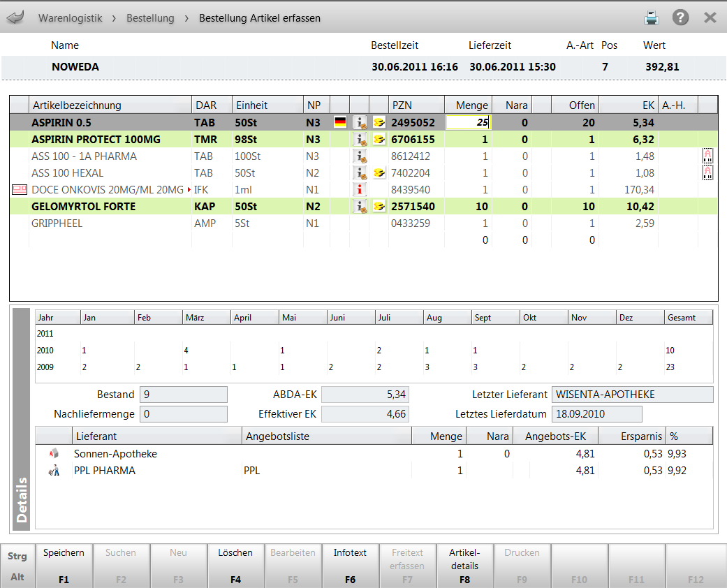The height and width of the screenshot is (588, 727).
Task: Select the ASS 100 - 1A PHARMA row
Action: click(x=363, y=156)
